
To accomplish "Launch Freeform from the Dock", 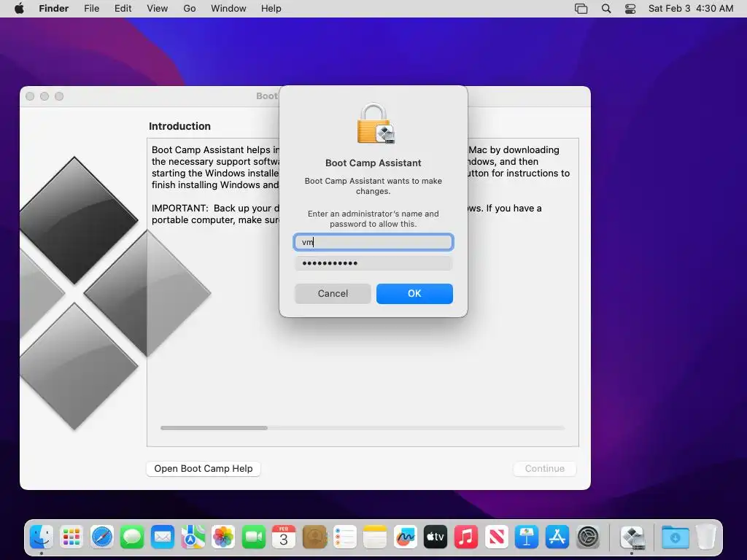I will pyautogui.click(x=406, y=537).
